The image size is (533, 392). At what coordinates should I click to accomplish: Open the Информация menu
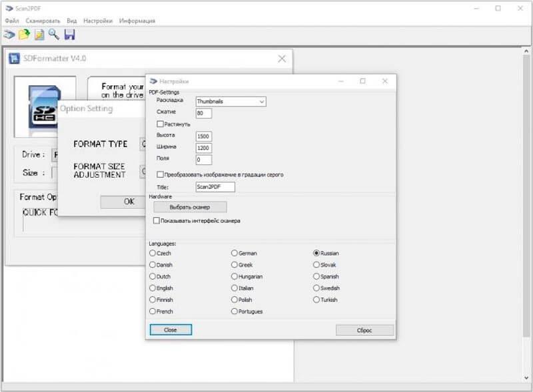click(137, 21)
